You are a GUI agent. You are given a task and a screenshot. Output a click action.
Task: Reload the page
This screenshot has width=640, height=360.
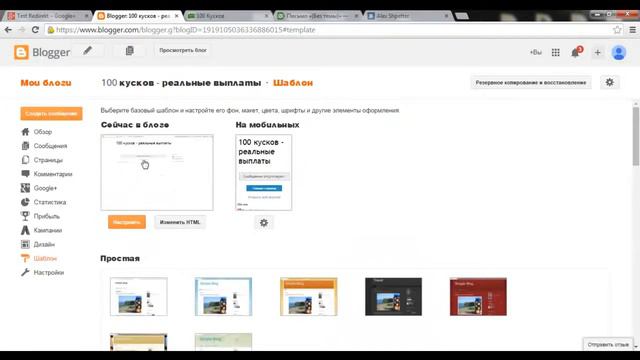(x=35, y=30)
